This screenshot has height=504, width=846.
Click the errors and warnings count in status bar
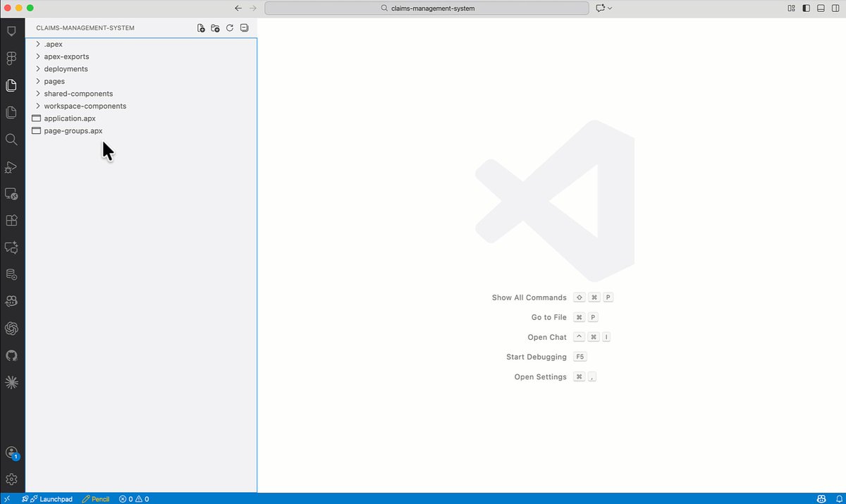point(134,499)
